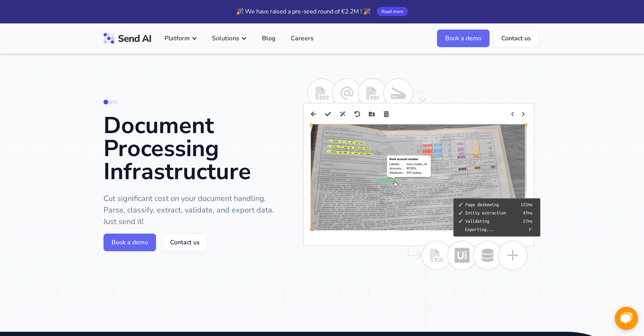Click the scanner input icon
The height and width of the screenshot is (336, 644).
coord(398,93)
